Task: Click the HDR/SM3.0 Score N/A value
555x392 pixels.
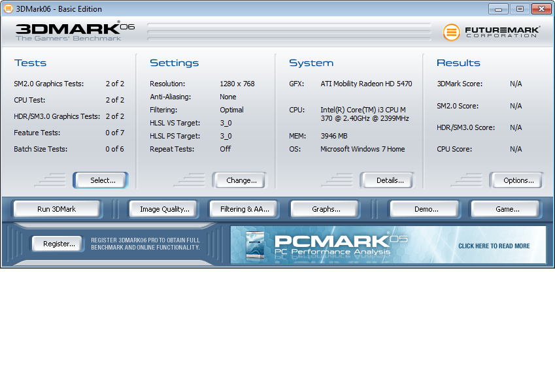Action: pos(516,127)
